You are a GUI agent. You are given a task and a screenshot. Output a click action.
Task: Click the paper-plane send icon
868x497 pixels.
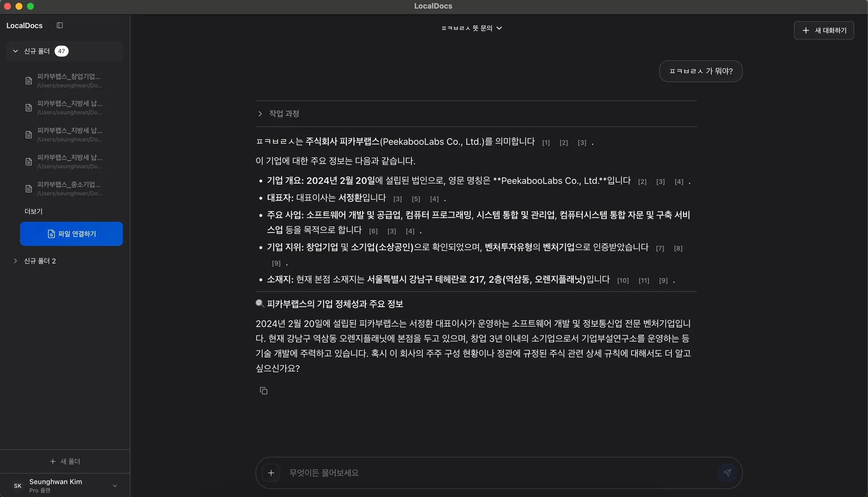coord(727,473)
